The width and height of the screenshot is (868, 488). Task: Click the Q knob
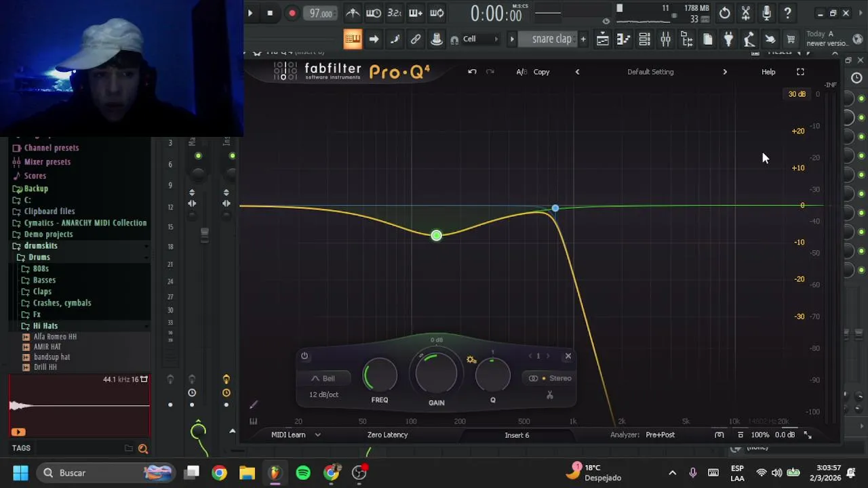coord(493,375)
